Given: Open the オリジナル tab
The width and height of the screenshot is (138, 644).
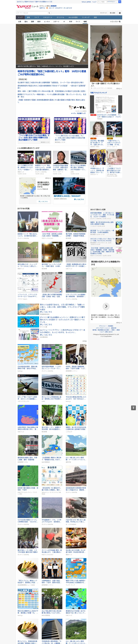Looking at the screenshot, I should [x=60, y=17].
